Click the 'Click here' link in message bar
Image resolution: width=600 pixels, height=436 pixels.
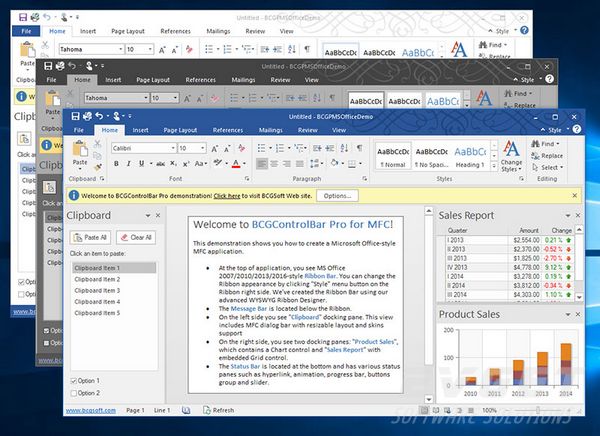click(227, 196)
